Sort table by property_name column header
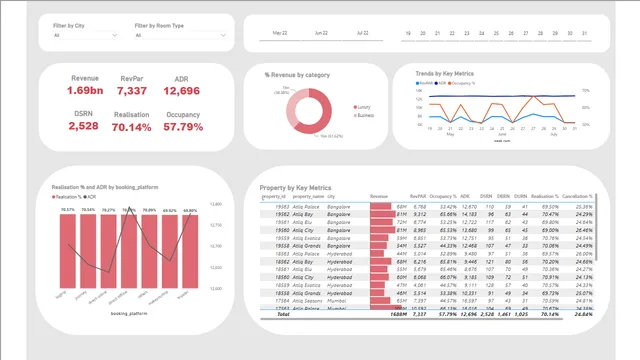Image resolution: width=640 pixels, height=360 pixels. click(308, 197)
